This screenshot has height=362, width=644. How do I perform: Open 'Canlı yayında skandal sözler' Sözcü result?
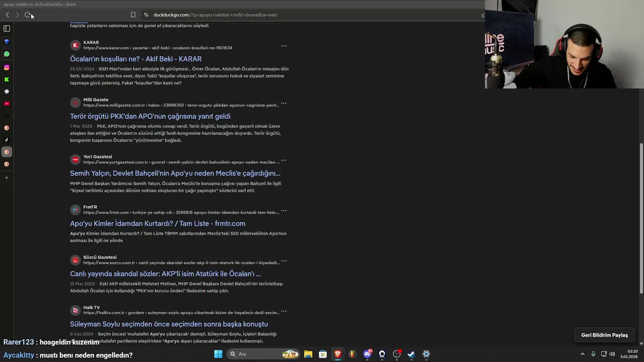tap(165, 274)
